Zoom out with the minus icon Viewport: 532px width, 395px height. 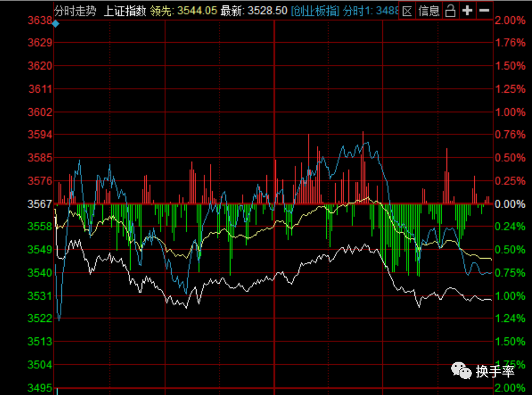[x=484, y=11]
